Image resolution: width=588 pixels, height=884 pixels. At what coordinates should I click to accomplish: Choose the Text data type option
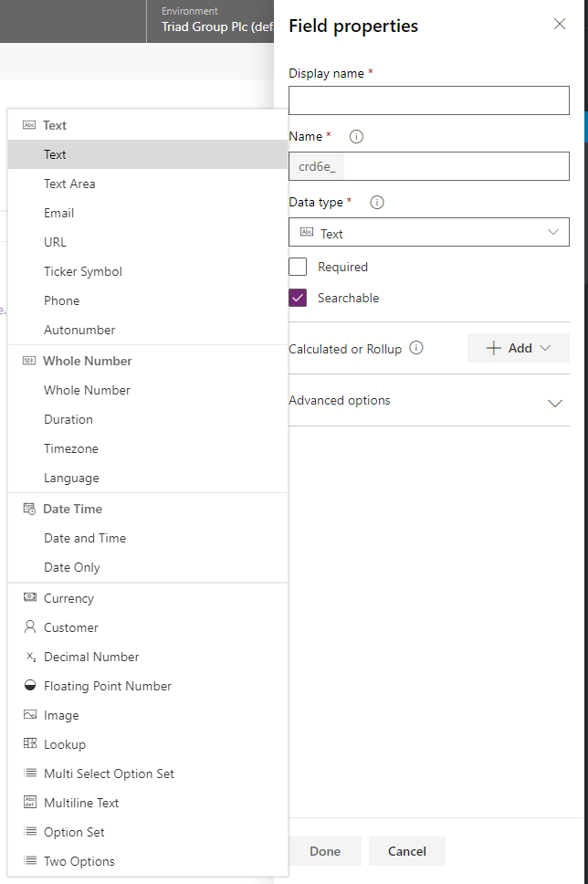click(x=148, y=154)
